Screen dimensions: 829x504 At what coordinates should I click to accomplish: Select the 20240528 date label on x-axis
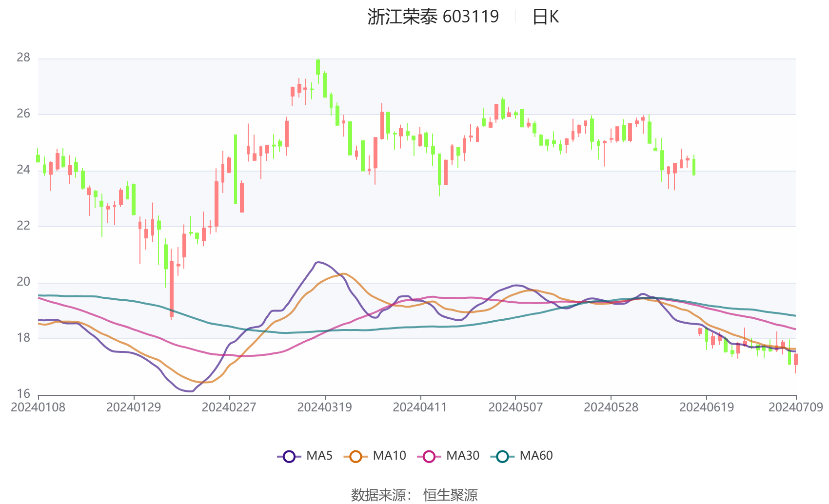coord(611,407)
